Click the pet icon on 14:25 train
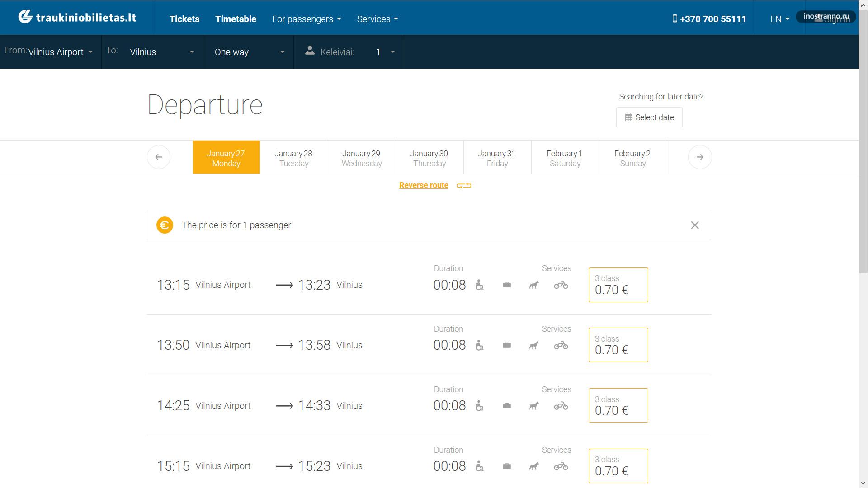 point(533,406)
